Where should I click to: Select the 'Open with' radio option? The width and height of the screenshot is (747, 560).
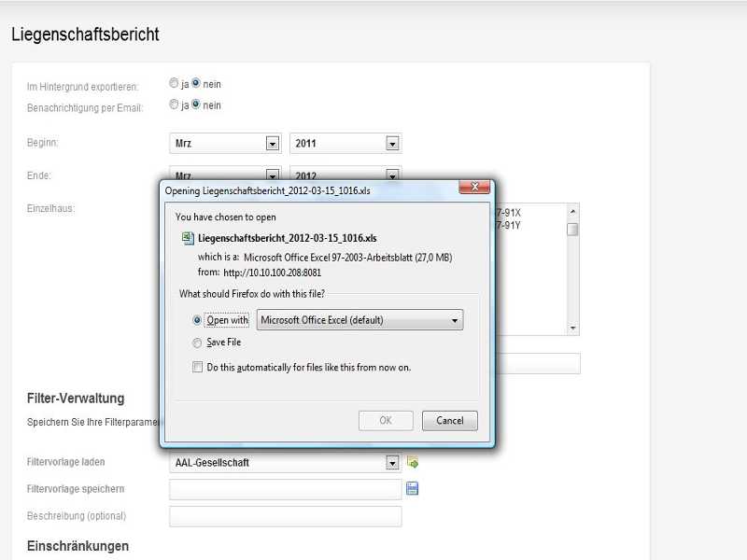coord(197,320)
